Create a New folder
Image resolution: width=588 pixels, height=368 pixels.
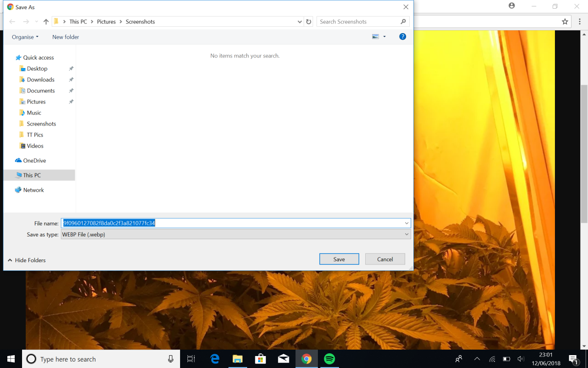coord(66,37)
